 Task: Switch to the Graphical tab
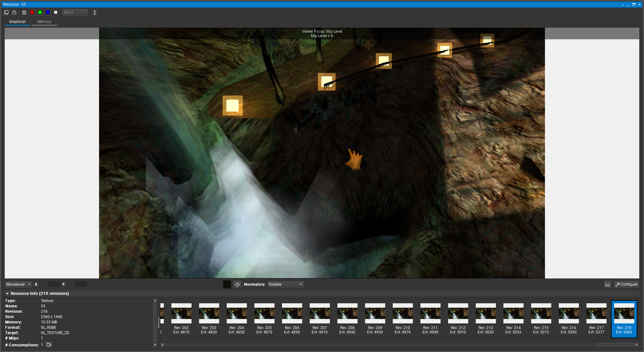[17, 22]
